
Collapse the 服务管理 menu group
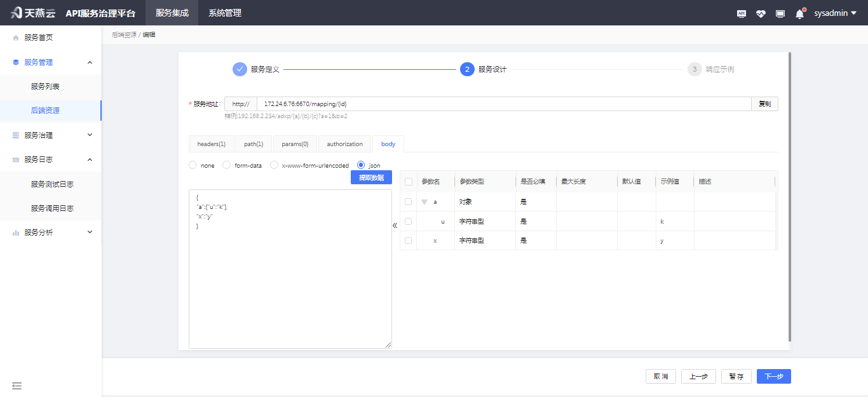[x=90, y=62]
